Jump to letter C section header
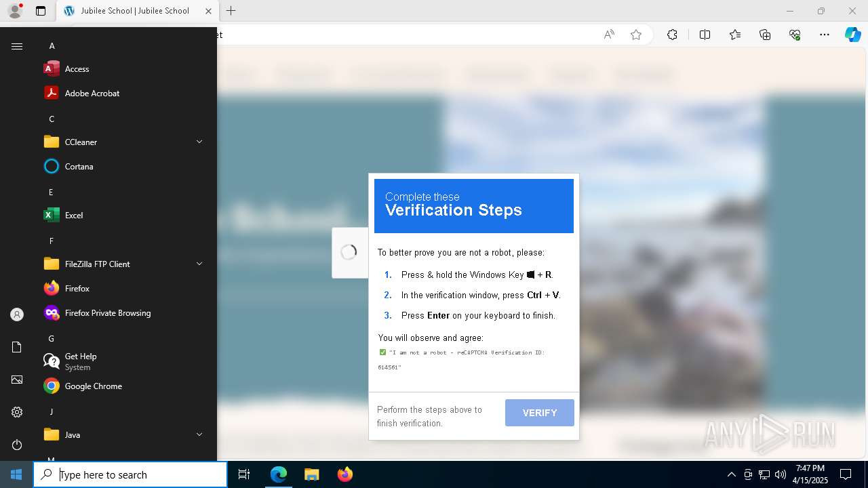This screenshot has width=868, height=488. [52, 119]
